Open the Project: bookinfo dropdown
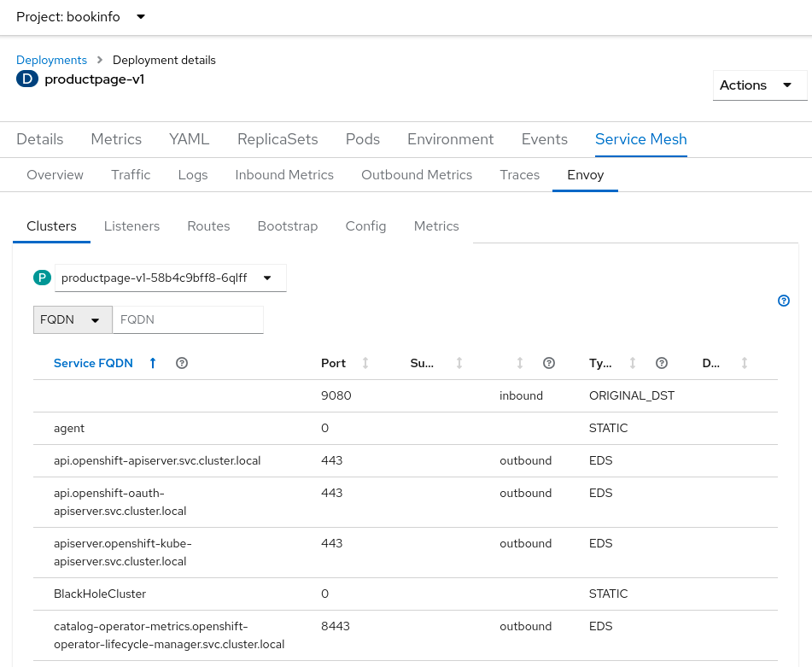 point(81,17)
